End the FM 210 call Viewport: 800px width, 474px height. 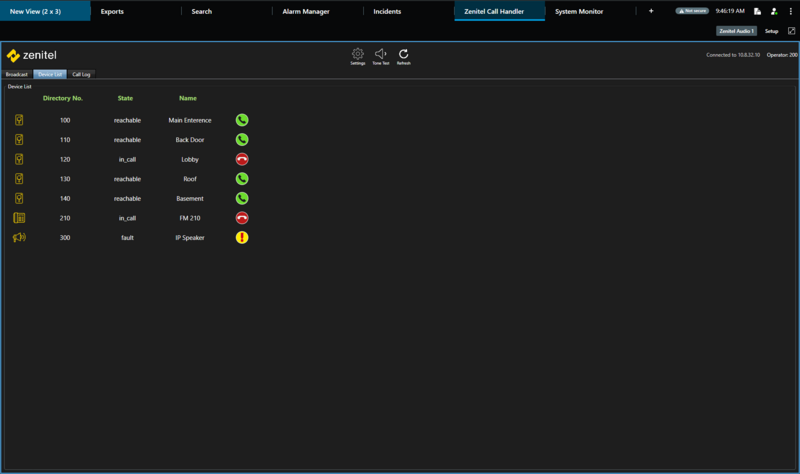coord(242,218)
